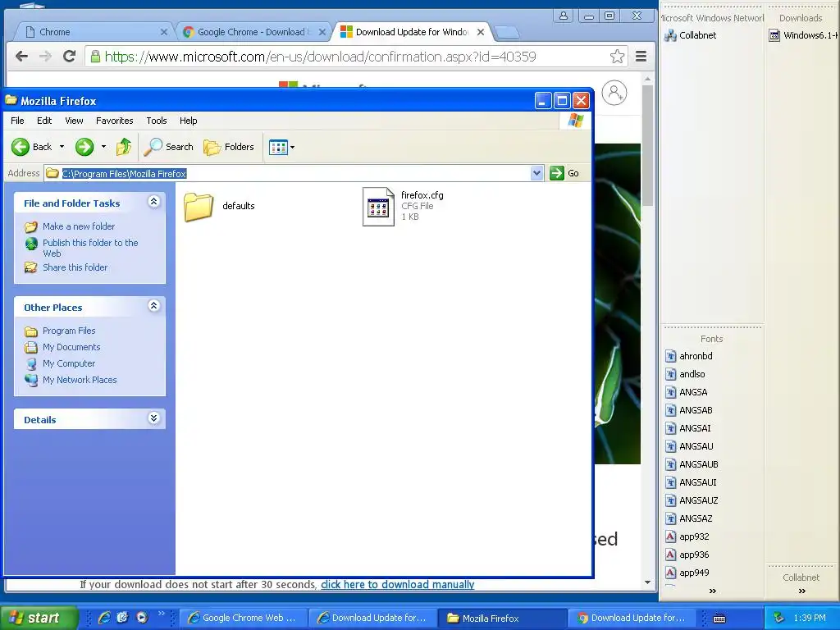Open the Help menu
The width and height of the screenshot is (840, 630).
click(188, 121)
